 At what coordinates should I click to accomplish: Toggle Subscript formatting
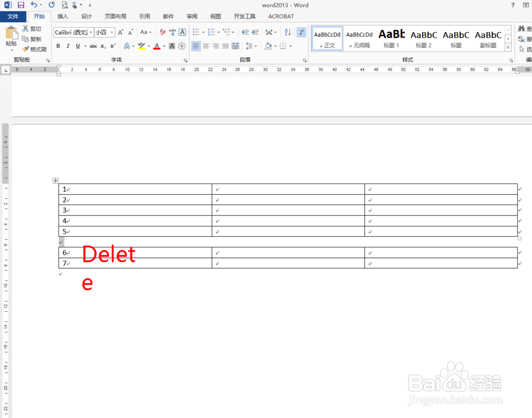[103, 46]
